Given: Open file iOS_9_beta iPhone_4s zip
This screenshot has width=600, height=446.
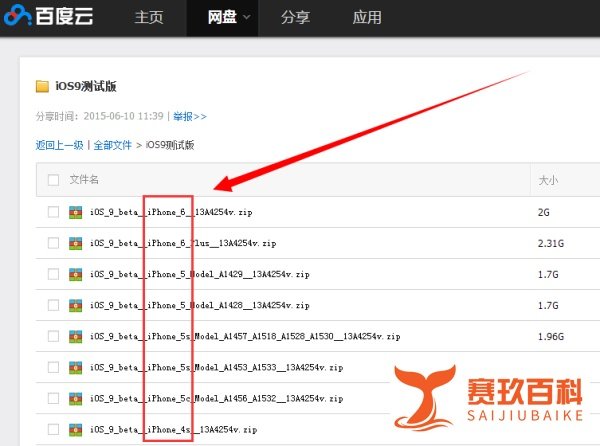Looking at the screenshot, I should (x=173, y=429).
